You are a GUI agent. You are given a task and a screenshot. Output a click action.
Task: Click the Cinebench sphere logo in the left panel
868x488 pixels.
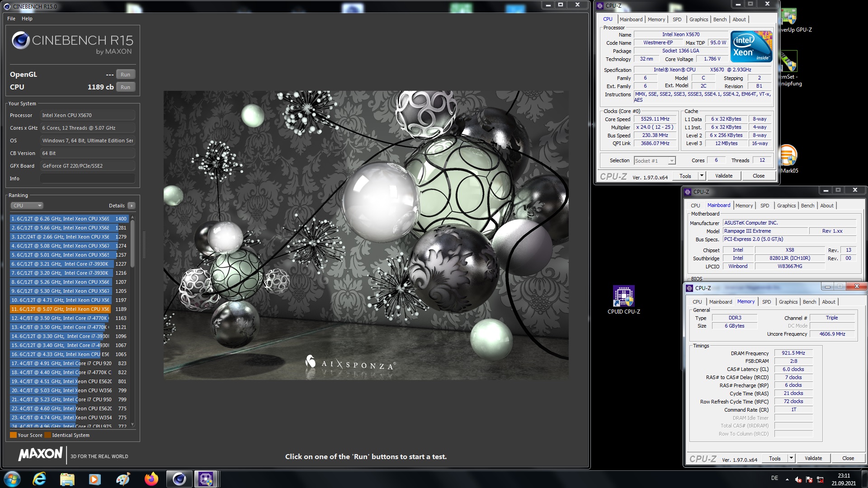click(21, 40)
